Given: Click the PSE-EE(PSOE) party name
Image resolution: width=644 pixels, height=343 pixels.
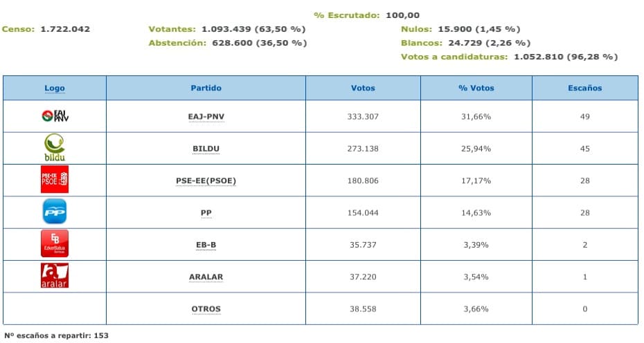Looking at the screenshot, I should click(206, 181).
